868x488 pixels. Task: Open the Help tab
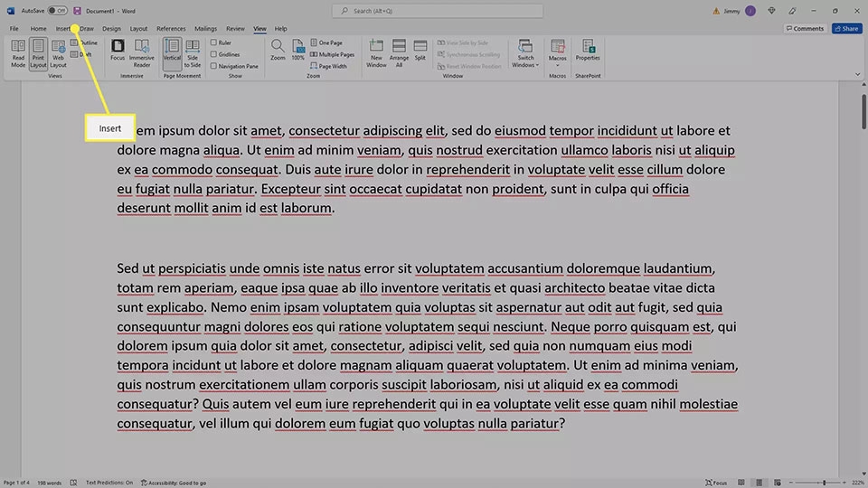click(x=280, y=28)
